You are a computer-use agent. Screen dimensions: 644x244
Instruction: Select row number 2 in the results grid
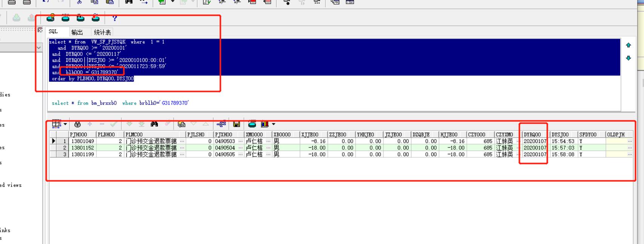(63, 148)
